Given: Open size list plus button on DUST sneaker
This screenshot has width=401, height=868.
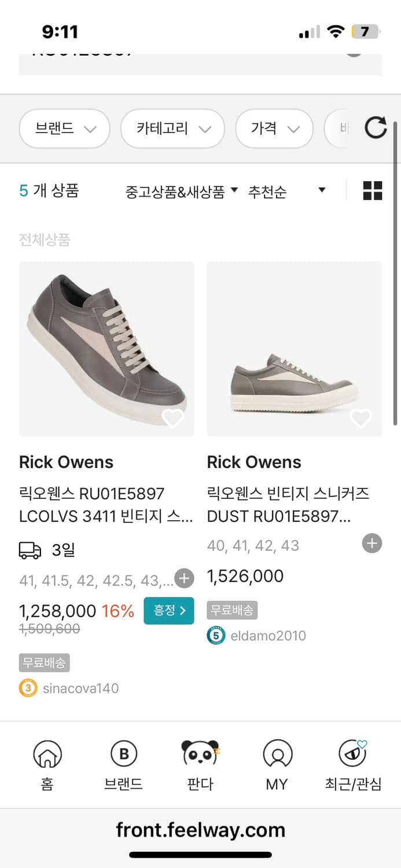Looking at the screenshot, I should tap(371, 543).
